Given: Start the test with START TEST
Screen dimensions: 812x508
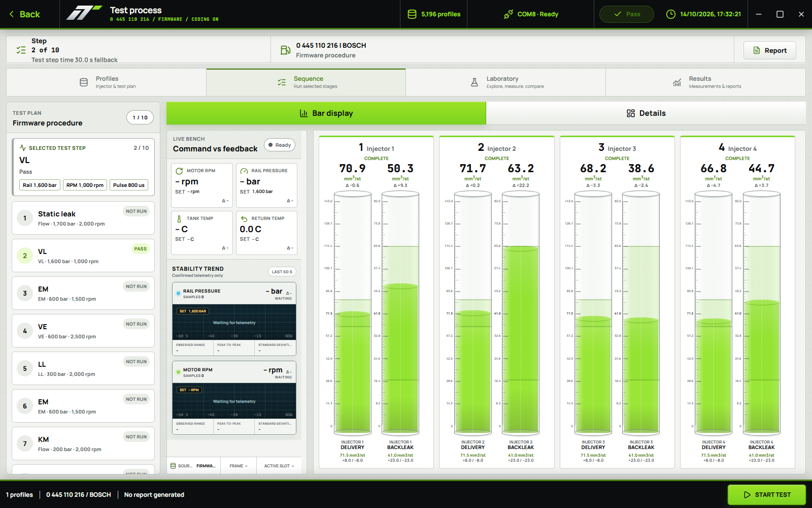Looking at the screenshot, I should click(767, 495).
